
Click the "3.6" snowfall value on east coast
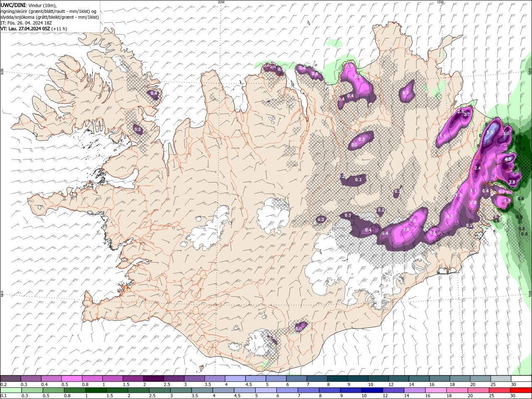[506, 133]
